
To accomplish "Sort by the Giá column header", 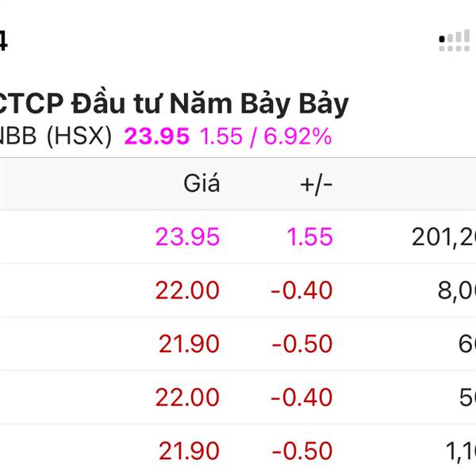I will tap(202, 183).
